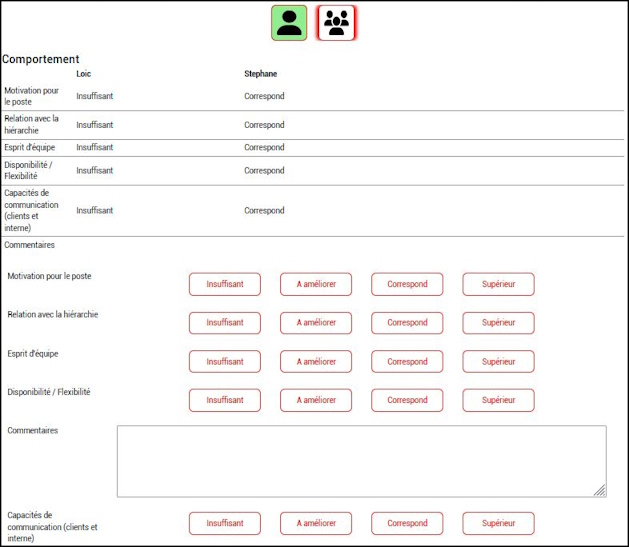Click Stephane's Correspond value for Esprit d'équipe
Viewport: 629px width, 547px height.
264,147
